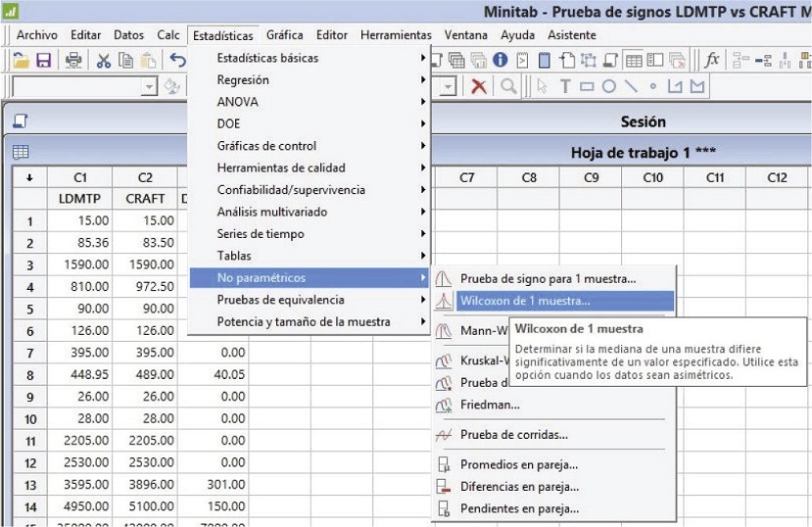
Task: Click the red X cancel icon
Action: (x=478, y=87)
